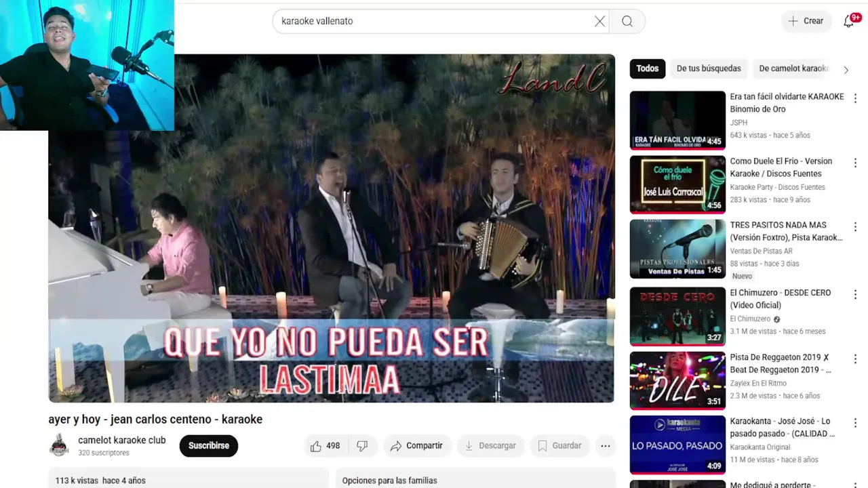Image resolution: width=868 pixels, height=488 pixels.
Task: Open the three-dot more actions menu under video
Action: click(606, 446)
